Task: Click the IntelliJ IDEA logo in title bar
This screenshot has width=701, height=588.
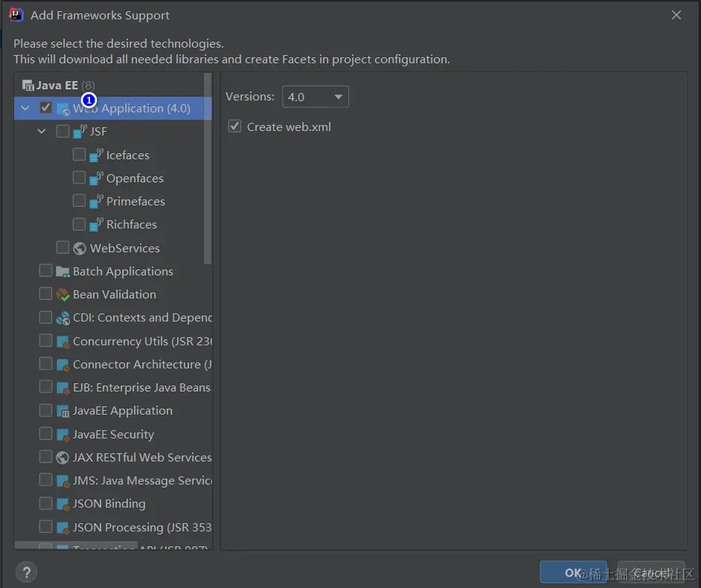Action: [x=16, y=15]
